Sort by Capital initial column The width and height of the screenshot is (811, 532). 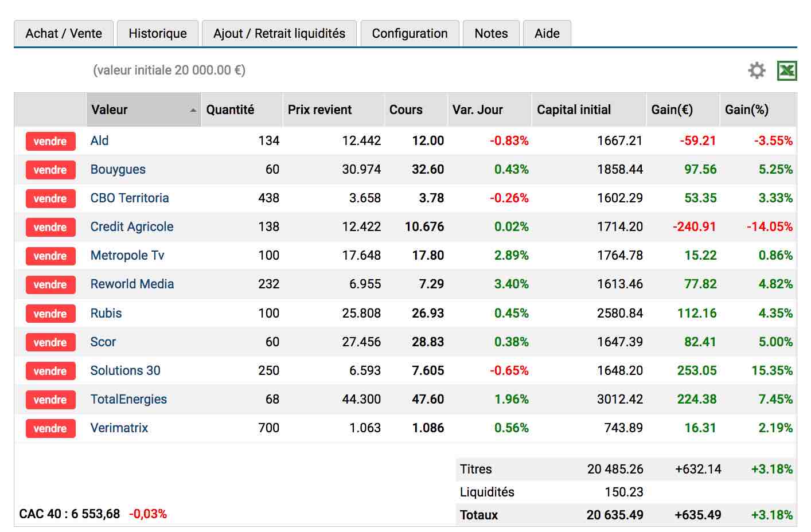[x=589, y=109]
